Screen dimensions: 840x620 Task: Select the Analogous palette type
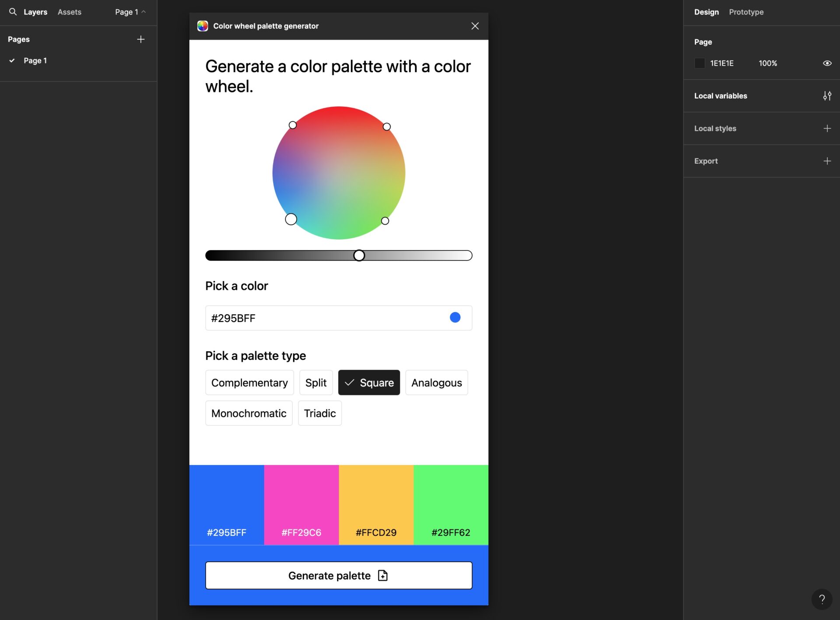tap(436, 382)
